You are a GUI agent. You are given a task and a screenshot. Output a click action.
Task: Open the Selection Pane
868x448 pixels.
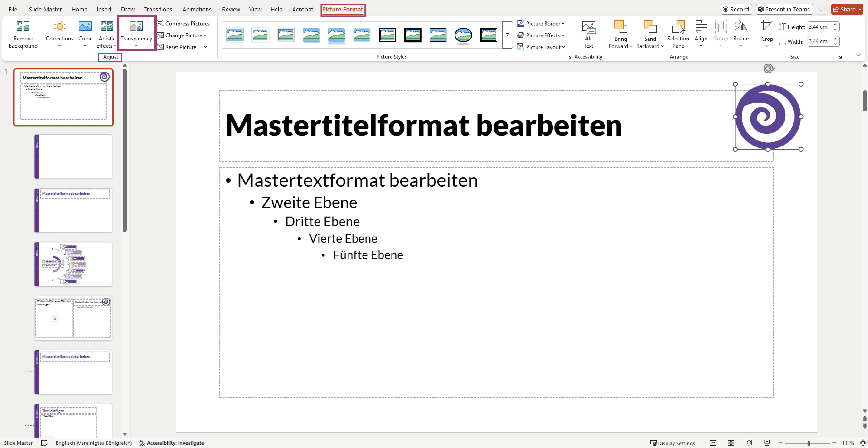tap(678, 34)
